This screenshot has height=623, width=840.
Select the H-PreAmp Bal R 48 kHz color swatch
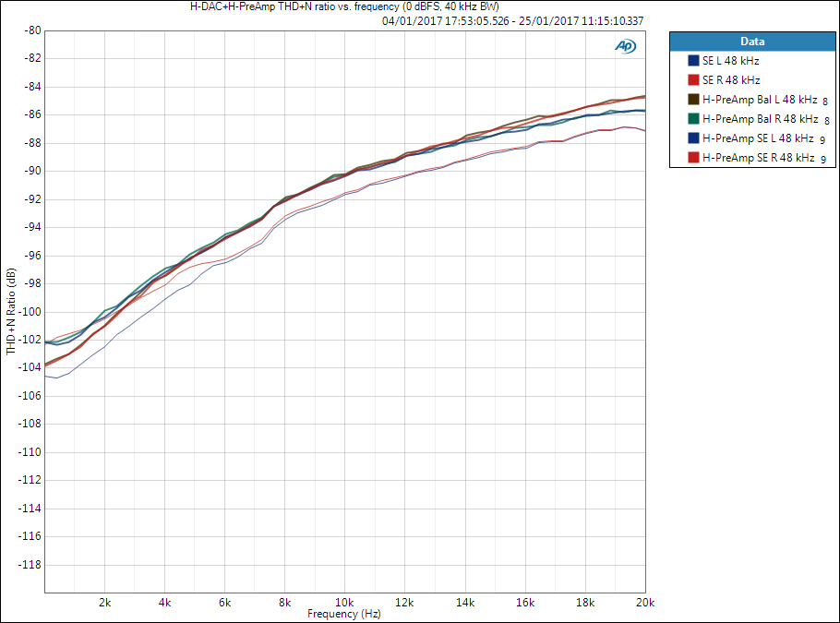tap(693, 118)
